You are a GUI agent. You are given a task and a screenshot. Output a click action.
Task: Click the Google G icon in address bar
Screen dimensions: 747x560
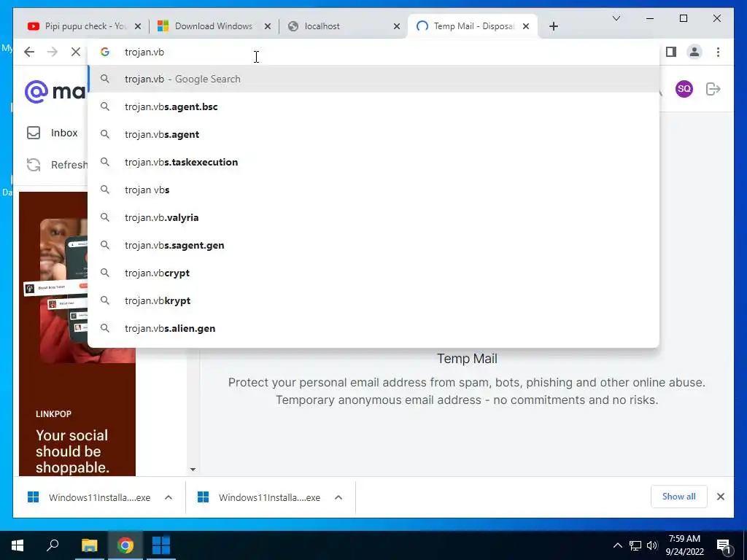point(105,52)
